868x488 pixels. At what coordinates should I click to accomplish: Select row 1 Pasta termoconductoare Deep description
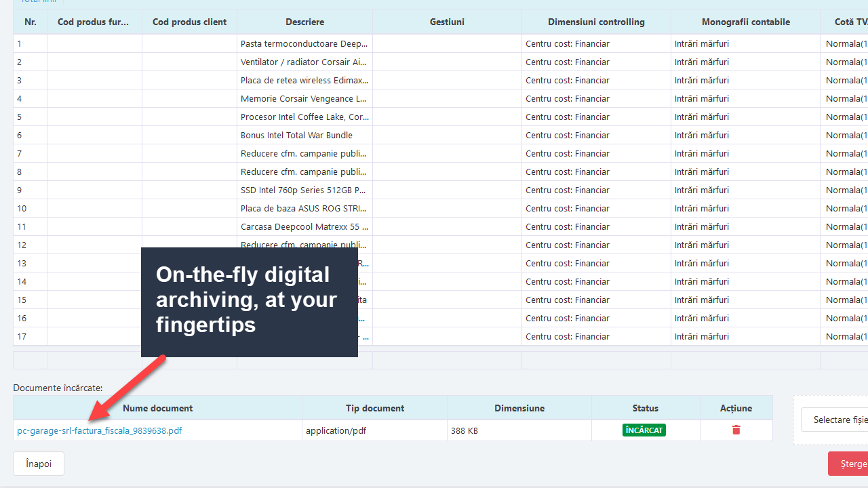(x=305, y=43)
